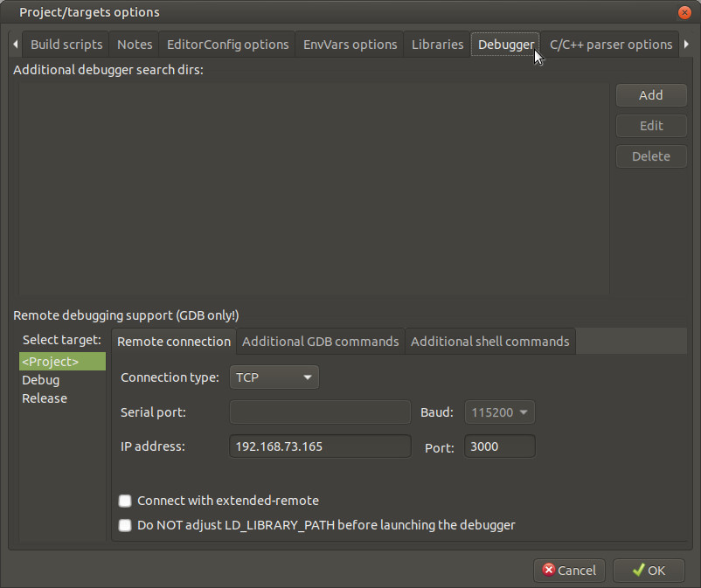Close the Project/targets options dialog

[684, 12]
